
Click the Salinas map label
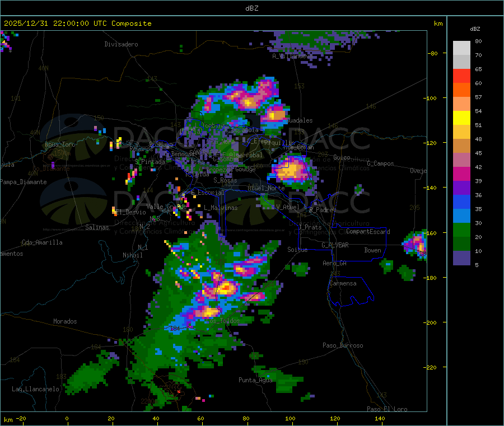97,227
